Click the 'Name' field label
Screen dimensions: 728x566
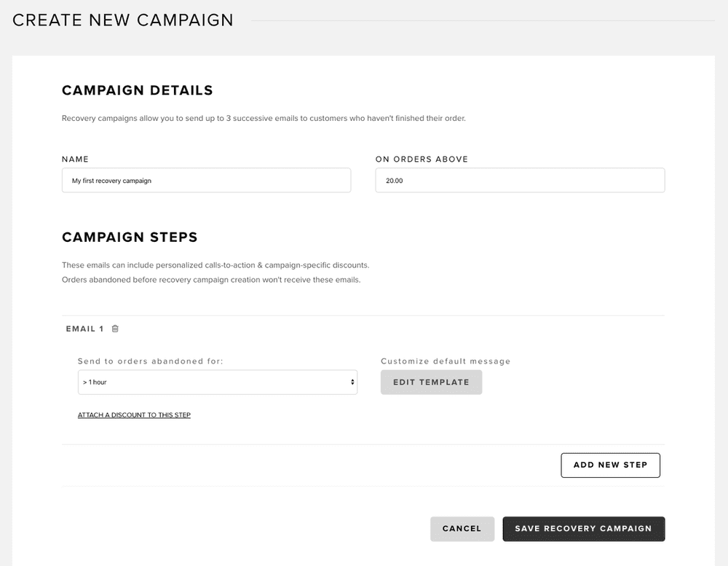[x=75, y=159]
